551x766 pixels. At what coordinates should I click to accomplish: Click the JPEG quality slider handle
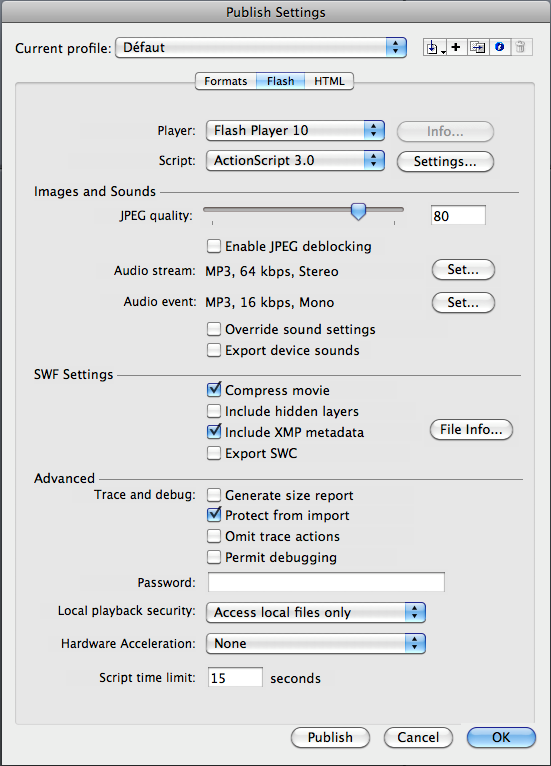[x=359, y=212]
